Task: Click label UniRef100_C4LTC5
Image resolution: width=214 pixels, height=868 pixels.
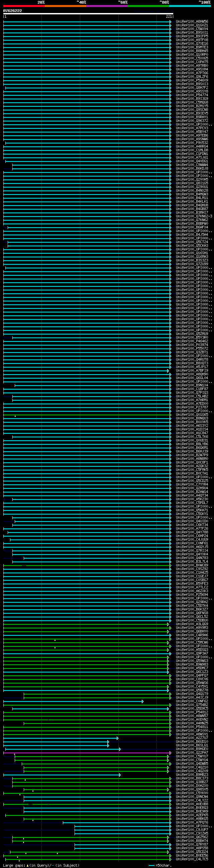Action: (x=192, y=859)
